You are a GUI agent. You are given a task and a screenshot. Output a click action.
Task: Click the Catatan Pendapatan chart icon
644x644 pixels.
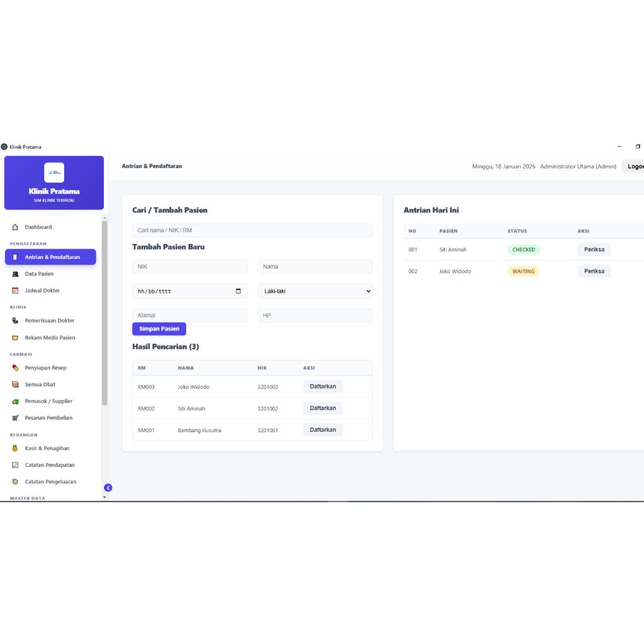[x=15, y=465]
